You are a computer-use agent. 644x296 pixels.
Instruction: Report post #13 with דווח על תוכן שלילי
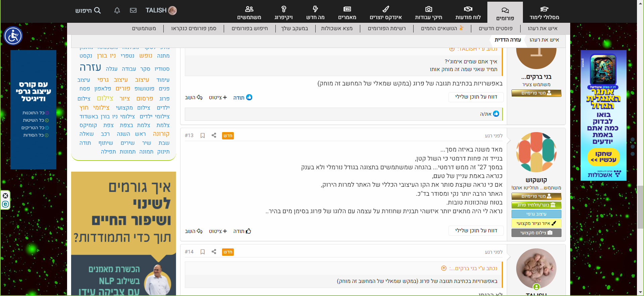tap(476, 231)
